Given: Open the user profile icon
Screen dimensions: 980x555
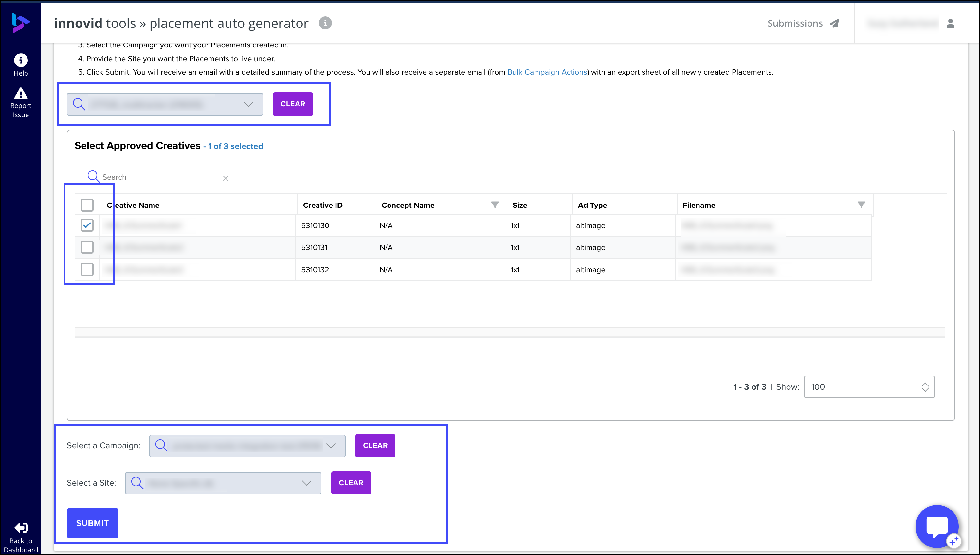Looking at the screenshot, I should point(951,23).
